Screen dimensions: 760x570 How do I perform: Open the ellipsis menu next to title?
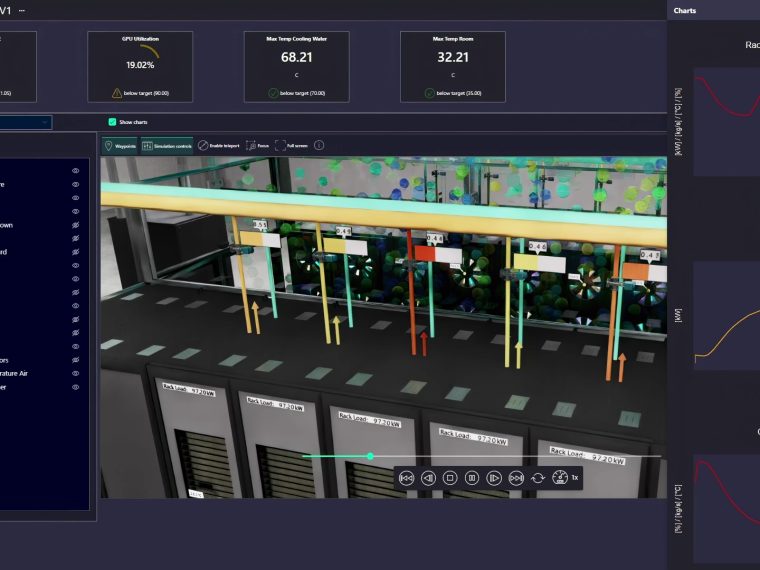pos(23,9)
